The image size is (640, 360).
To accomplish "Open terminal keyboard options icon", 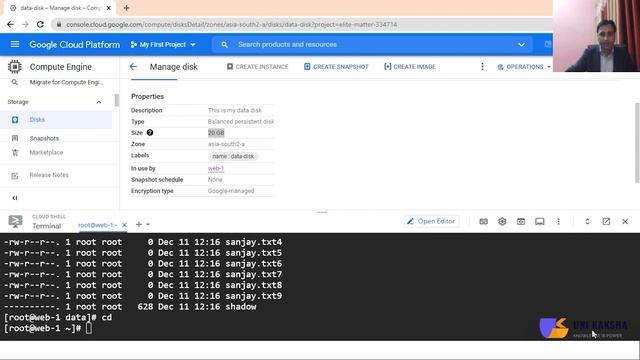I will click(x=483, y=221).
